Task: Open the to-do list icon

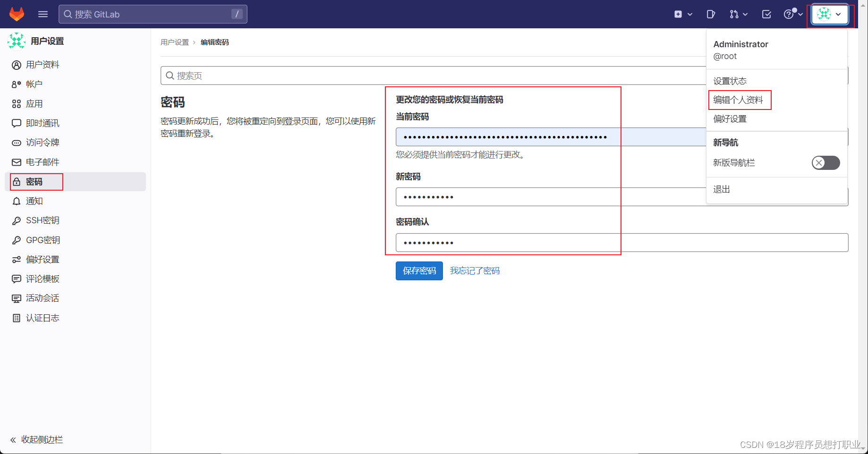Action: click(766, 14)
